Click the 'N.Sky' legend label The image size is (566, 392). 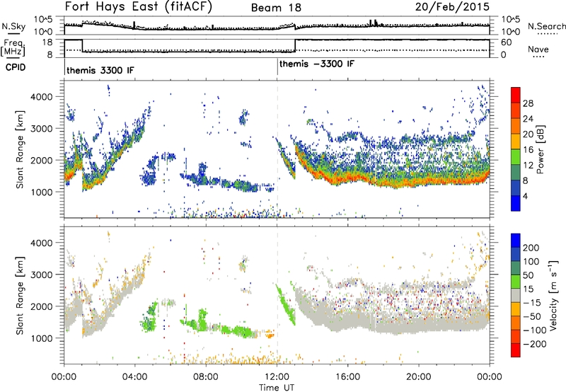point(13,26)
